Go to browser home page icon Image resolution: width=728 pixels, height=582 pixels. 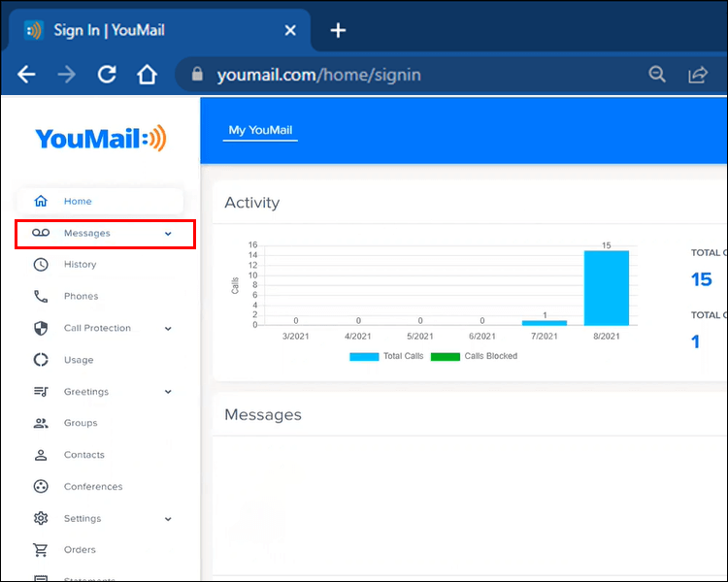(x=147, y=75)
